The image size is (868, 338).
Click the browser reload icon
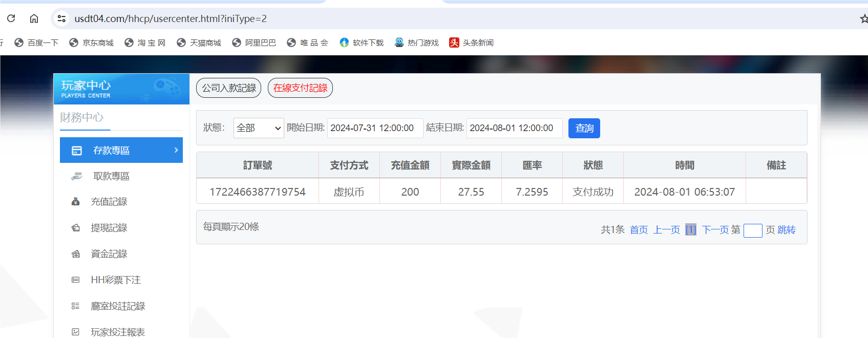11,18
